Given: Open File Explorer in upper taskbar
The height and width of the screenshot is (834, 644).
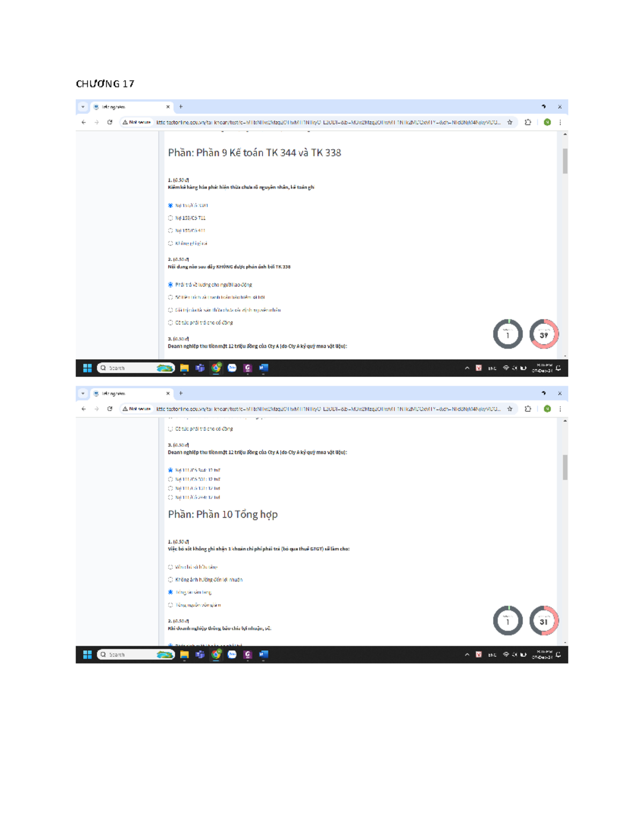Looking at the screenshot, I should 184,368.
